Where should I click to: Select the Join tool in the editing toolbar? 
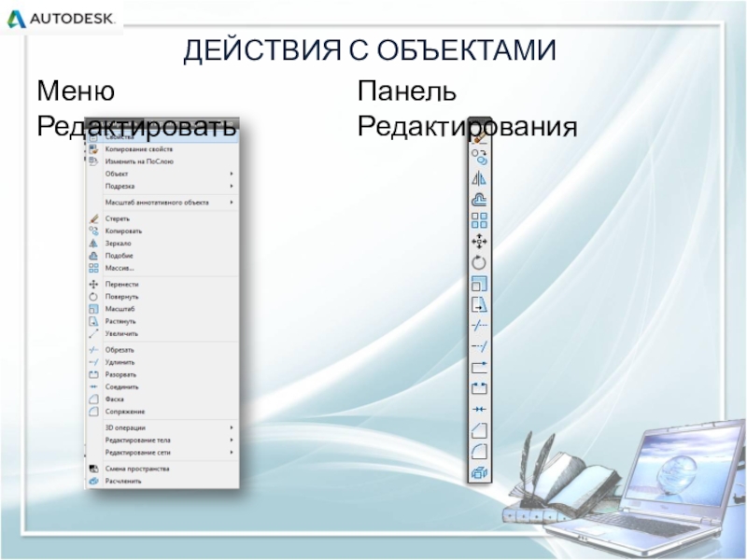(479, 409)
